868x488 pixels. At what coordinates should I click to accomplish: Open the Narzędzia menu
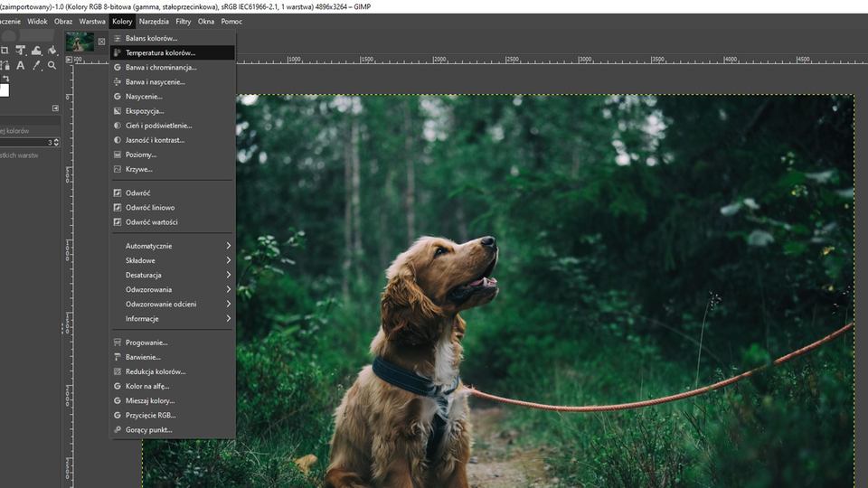pos(154,21)
